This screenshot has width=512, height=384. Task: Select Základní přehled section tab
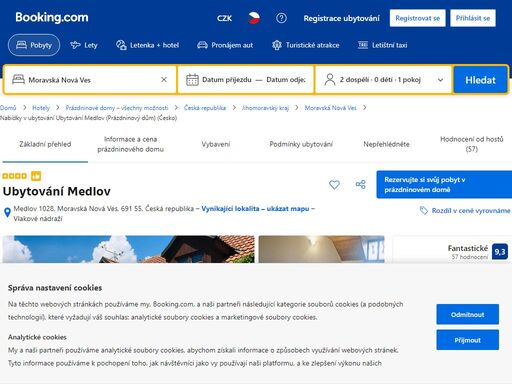[x=45, y=144]
